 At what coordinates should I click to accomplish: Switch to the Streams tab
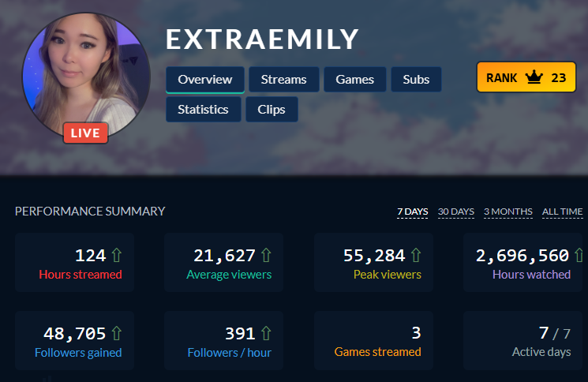[284, 80]
